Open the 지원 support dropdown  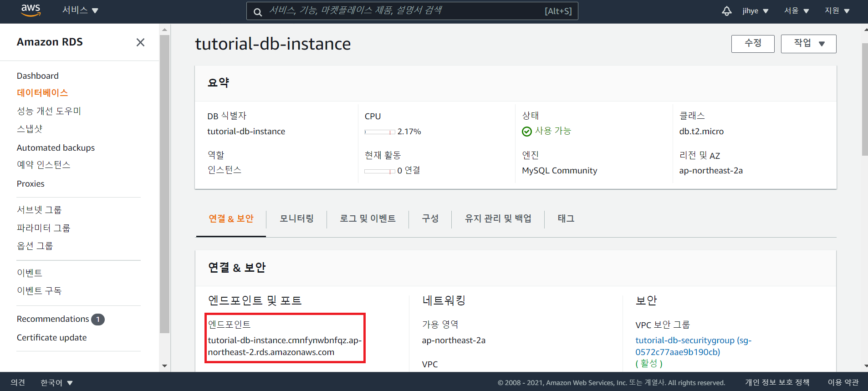[x=837, y=10]
